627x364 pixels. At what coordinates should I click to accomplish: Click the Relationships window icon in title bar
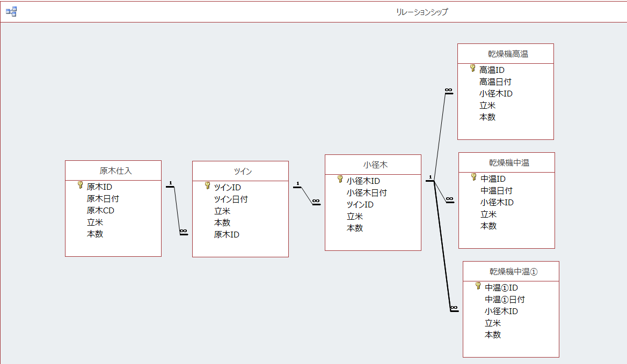click(11, 11)
